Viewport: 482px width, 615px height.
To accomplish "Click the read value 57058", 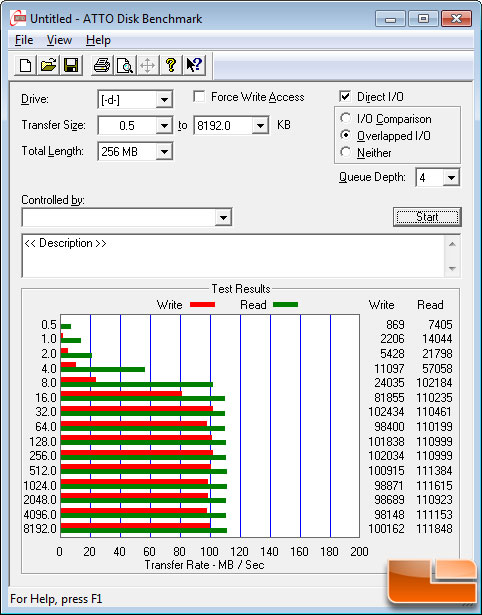I will click(437, 369).
